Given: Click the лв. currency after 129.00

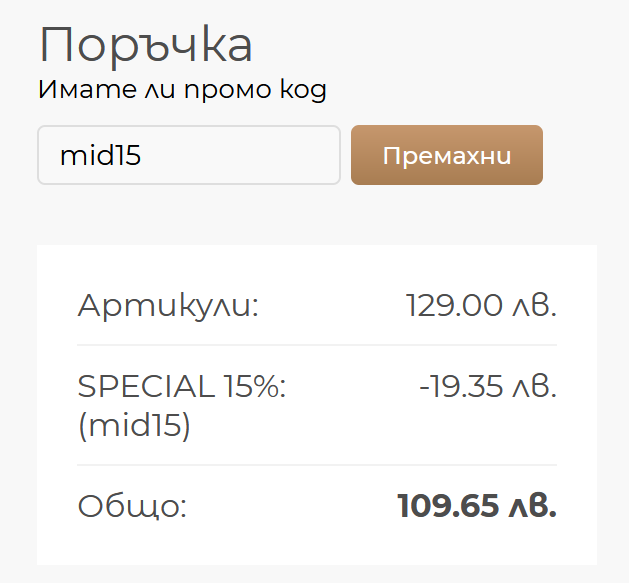Looking at the screenshot, I should coord(534,305).
